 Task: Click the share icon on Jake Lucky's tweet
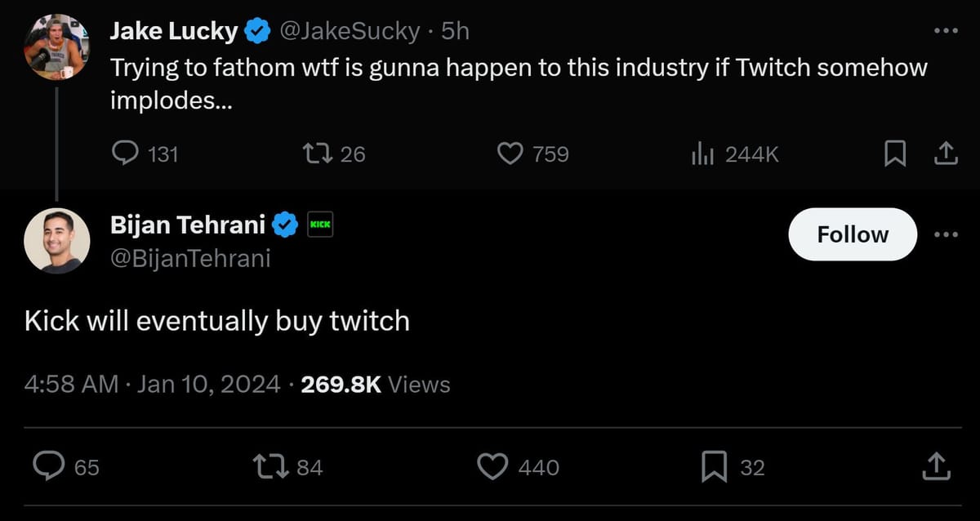click(x=946, y=153)
